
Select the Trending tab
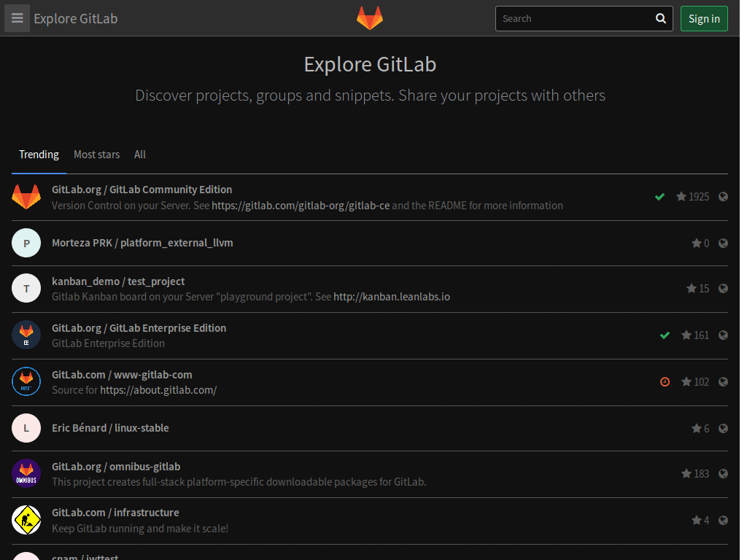tap(39, 155)
